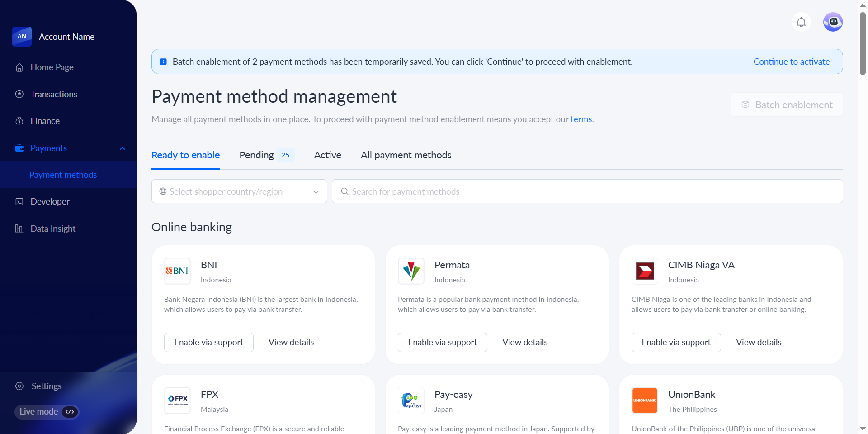868x434 pixels.
Task: Click the Account Name text
Action: (66, 37)
